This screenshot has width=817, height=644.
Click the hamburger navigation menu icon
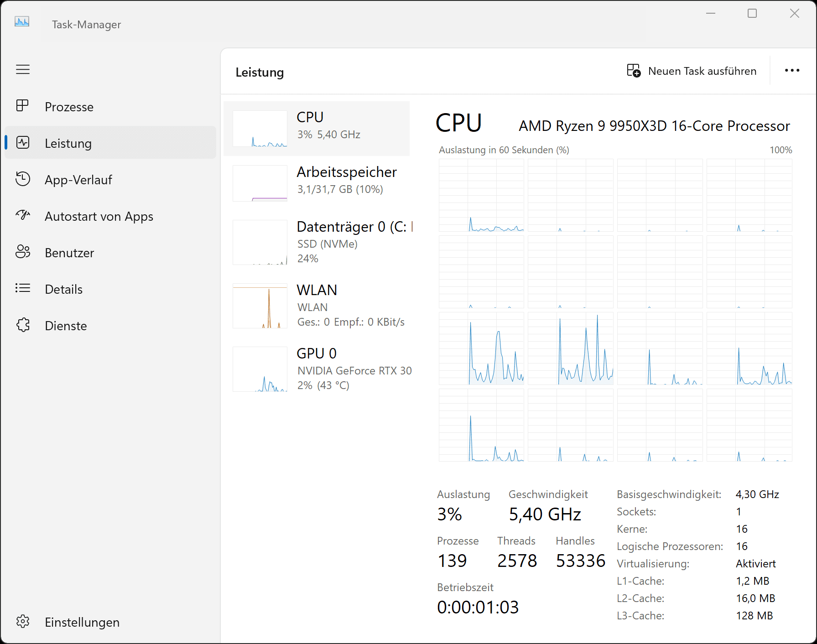click(x=23, y=69)
